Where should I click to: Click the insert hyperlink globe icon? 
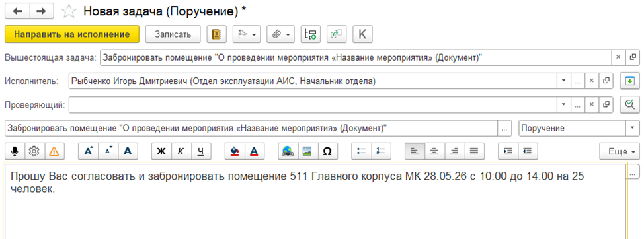click(288, 151)
